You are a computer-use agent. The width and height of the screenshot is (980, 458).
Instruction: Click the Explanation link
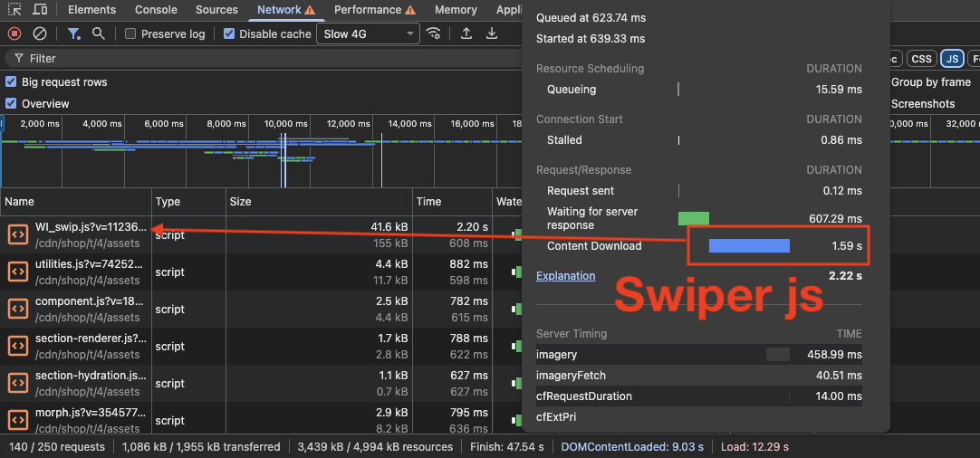pos(565,276)
